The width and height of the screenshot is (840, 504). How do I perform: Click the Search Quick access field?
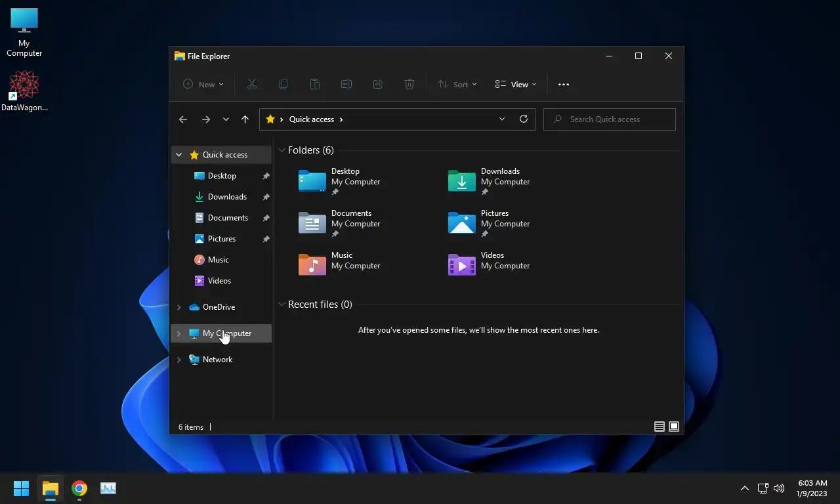click(610, 119)
